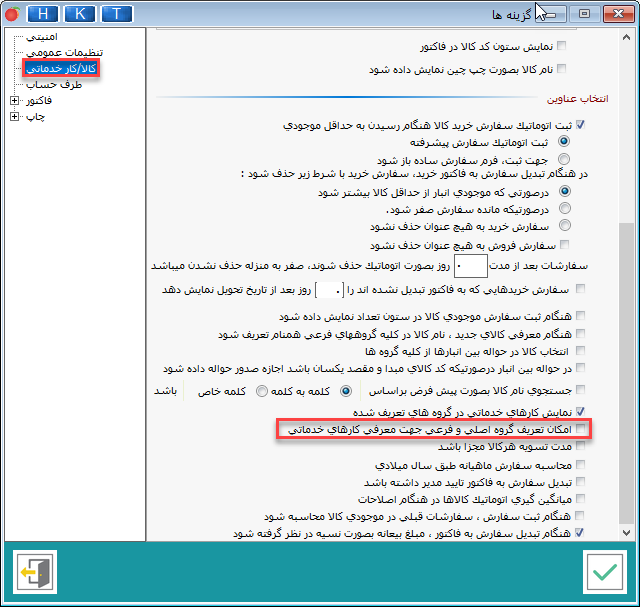Click the red apple application icon

point(12,14)
